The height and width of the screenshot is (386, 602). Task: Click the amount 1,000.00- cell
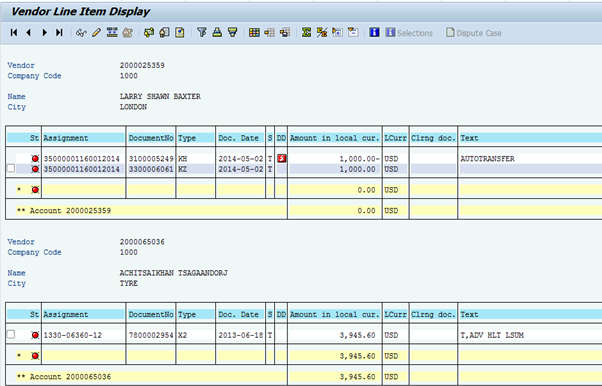click(x=335, y=159)
